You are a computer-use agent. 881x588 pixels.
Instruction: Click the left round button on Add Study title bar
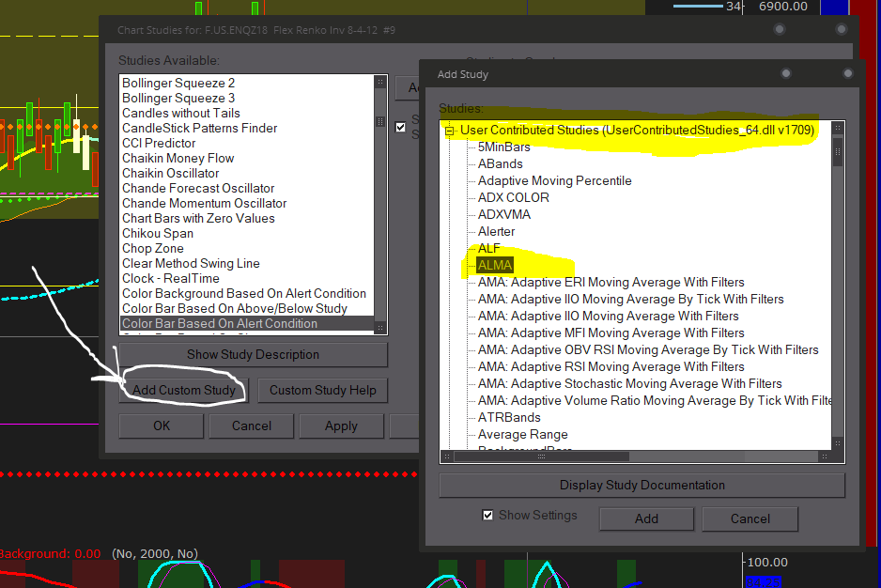click(x=785, y=73)
